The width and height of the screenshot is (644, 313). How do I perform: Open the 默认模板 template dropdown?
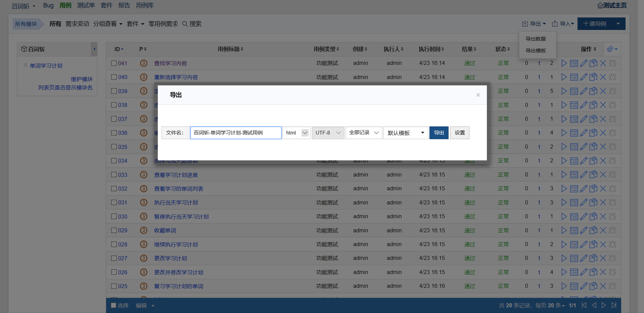tap(406, 133)
